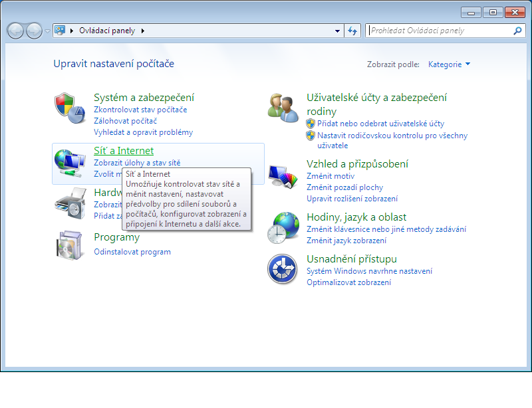Image resolution: width=532 pixels, height=408 pixels.
Task: Open the Uživatelské účty people icon
Action: (283, 108)
